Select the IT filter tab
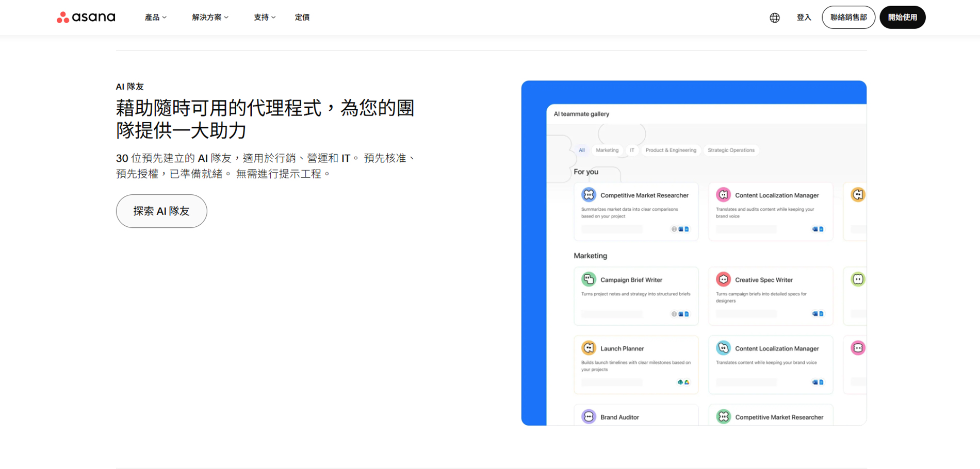The image size is (980, 469). tap(632, 150)
